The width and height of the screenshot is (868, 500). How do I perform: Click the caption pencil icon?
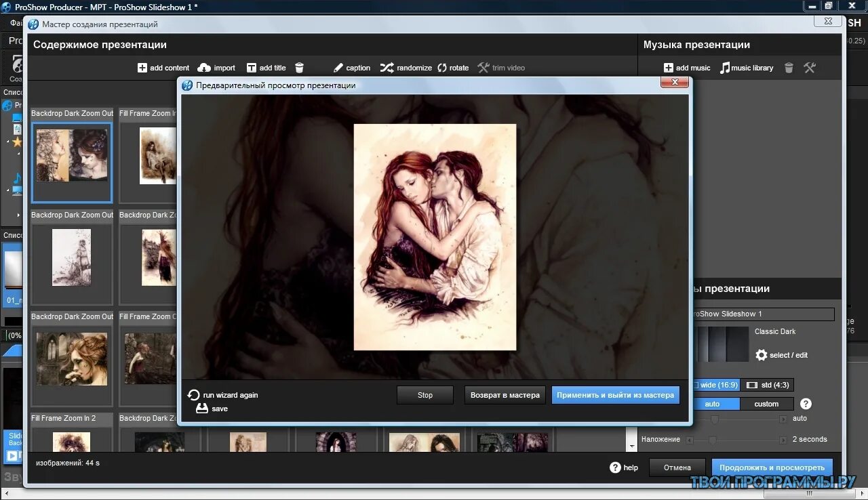tap(338, 68)
